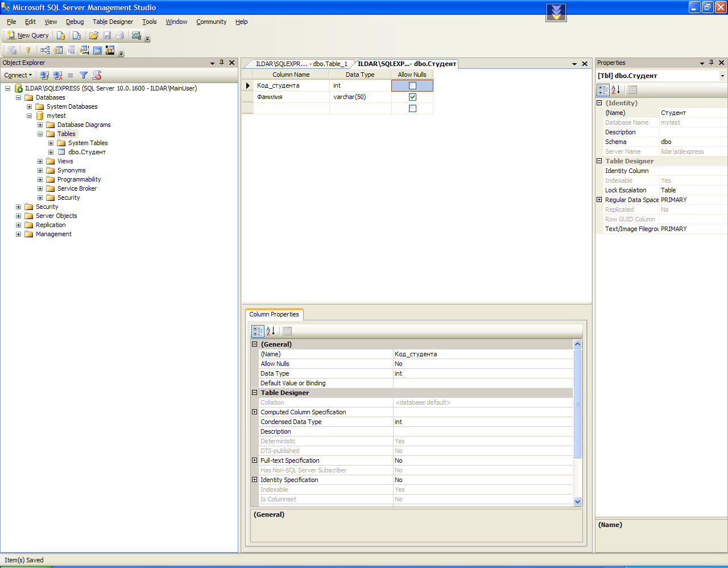The height and width of the screenshot is (568, 728).
Task: Select the Views folder
Action: pos(65,161)
